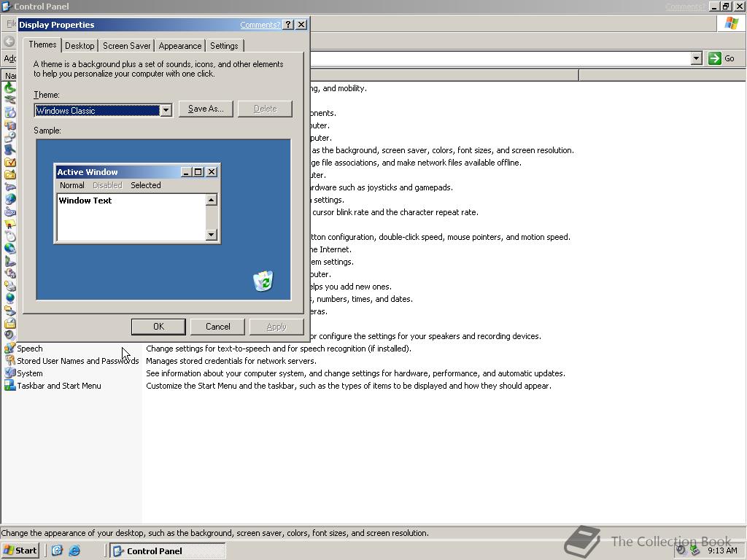Click the Display item icon in Control Panel list

tap(9, 150)
